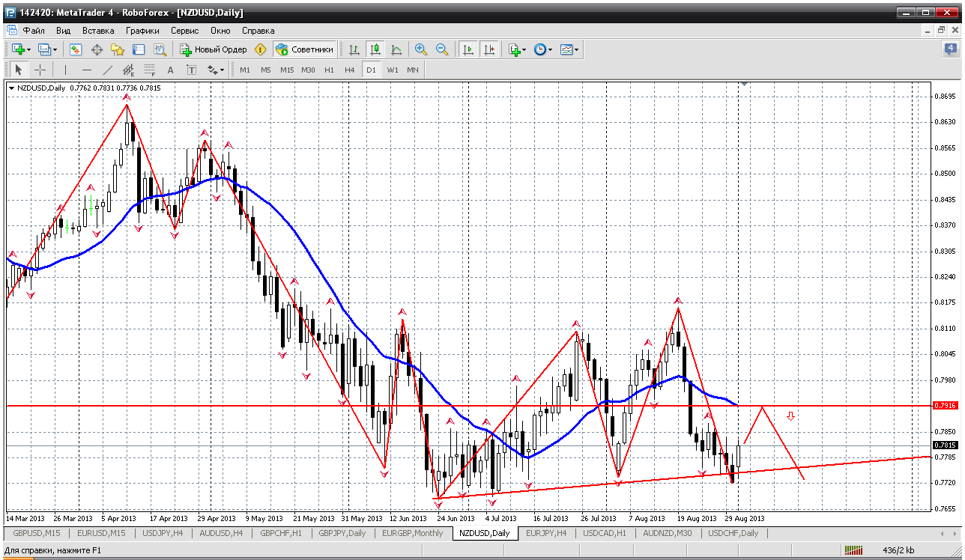
Task: Open the new chart dropdown arrow
Action: pyautogui.click(x=28, y=50)
